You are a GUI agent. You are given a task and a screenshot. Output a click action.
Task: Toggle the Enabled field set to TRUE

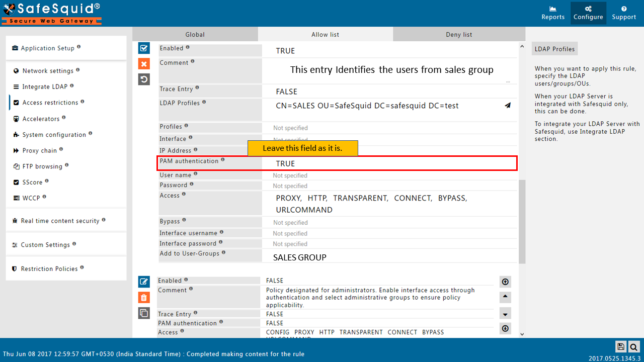(x=285, y=51)
